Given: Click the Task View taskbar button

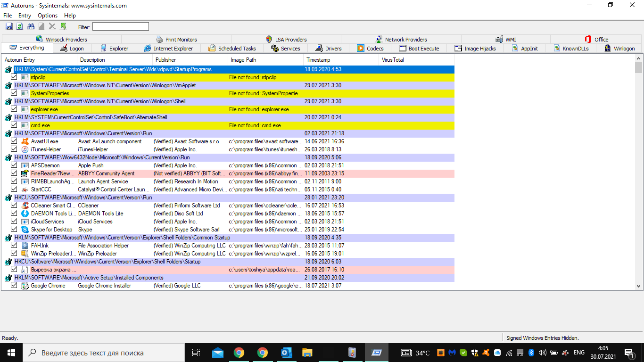Looking at the screenshot, I should coord(196,353).
